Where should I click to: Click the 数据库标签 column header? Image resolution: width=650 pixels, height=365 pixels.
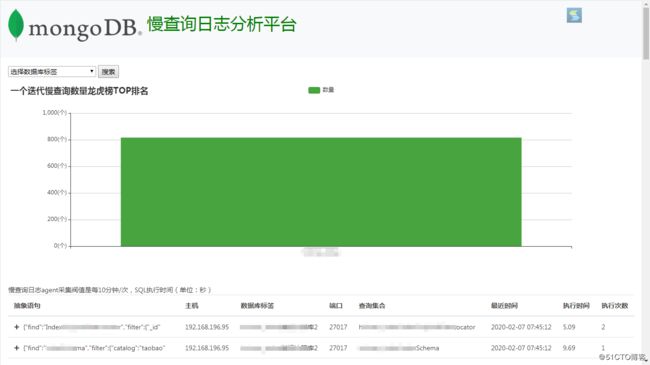257,306
